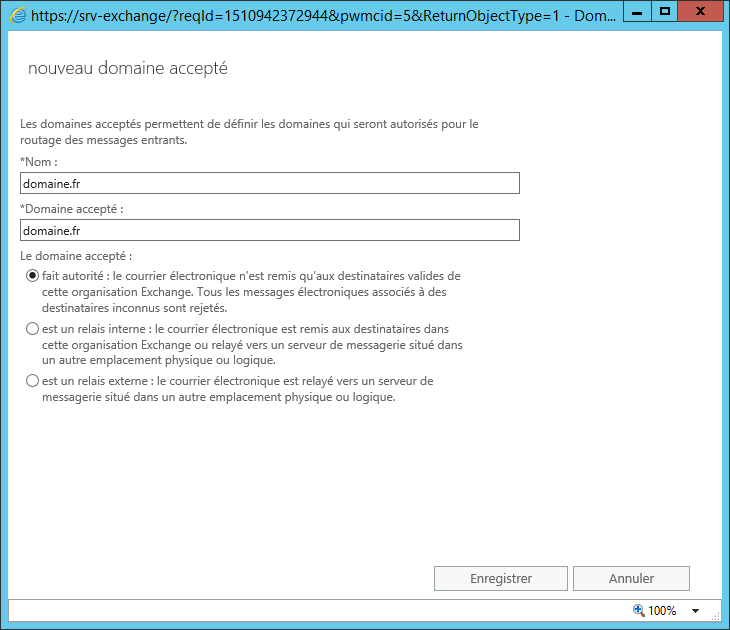Maximize the dialog window
The width and height of the screenshot is (730, 630).
pyautogui.click(x=665, y=12)
